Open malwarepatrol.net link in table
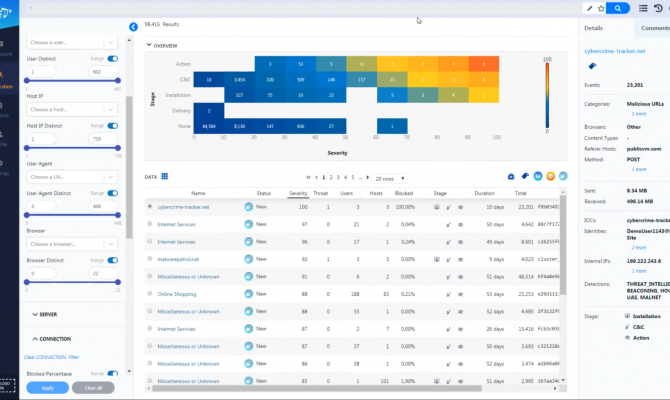The height and width of the screenshot is (400, 670). tap(178, 259)
